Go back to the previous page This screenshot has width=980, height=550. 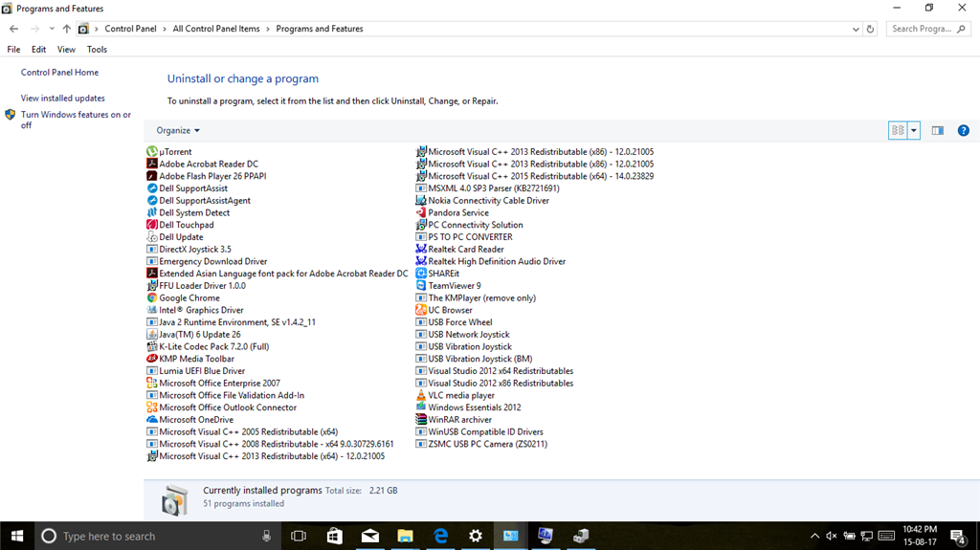tap(13, 29)
